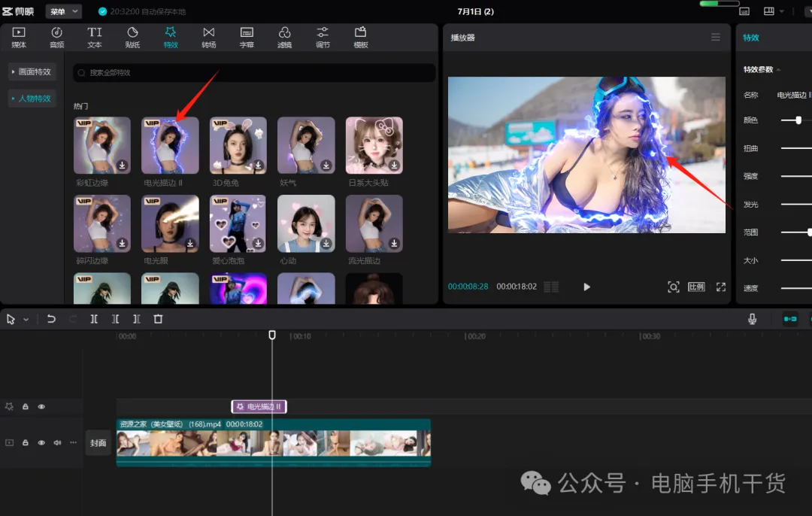Hide the effects track with eye icon
812x516 pixels.
click(x=41, y=407)
